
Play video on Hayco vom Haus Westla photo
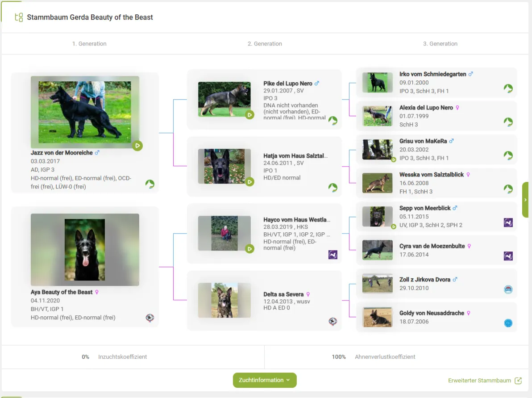[249, 248]
